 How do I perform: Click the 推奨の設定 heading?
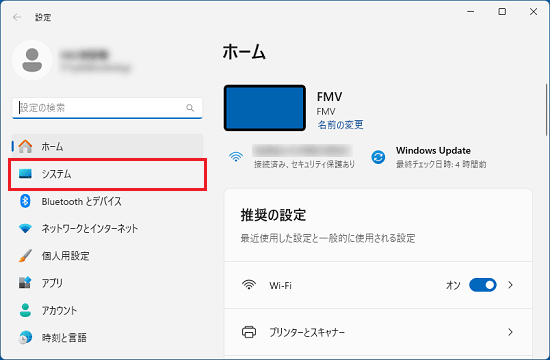point(273,215)
